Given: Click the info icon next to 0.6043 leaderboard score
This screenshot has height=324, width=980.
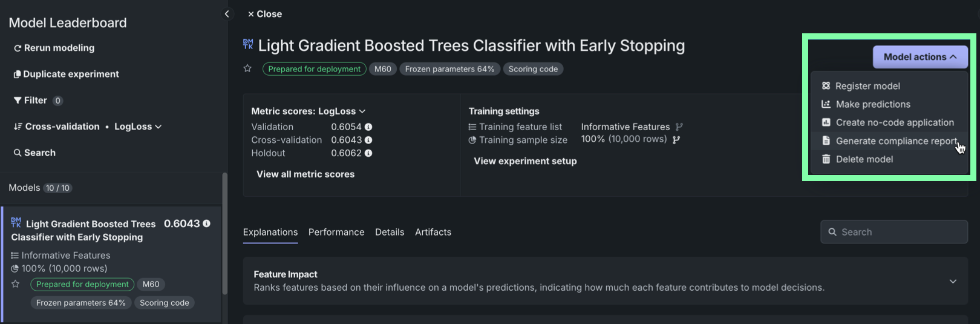Looking at the screenshot, I should 207,223.
